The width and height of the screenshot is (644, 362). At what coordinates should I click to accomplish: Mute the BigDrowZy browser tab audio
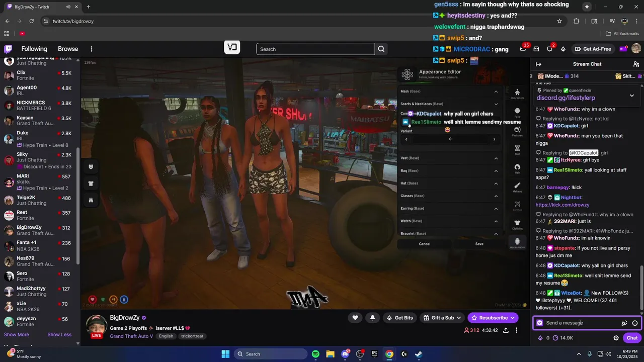tap(68, 7)
